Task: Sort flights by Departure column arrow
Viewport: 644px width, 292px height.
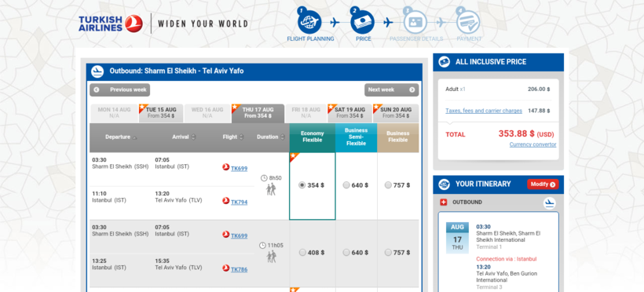Action: pos(135,137)
